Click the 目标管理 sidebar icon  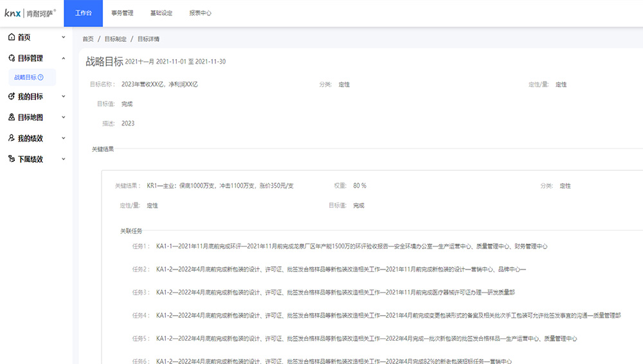point(12,58)
